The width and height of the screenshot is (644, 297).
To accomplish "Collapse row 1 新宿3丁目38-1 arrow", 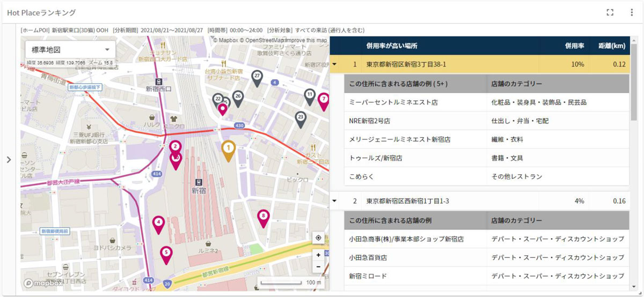I will pos(335,65).
